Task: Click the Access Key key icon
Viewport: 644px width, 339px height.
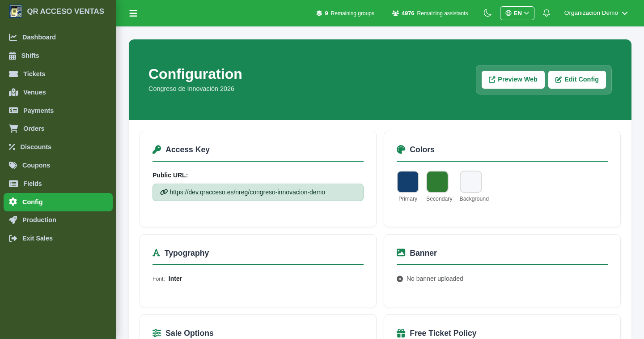Action: 157,150
